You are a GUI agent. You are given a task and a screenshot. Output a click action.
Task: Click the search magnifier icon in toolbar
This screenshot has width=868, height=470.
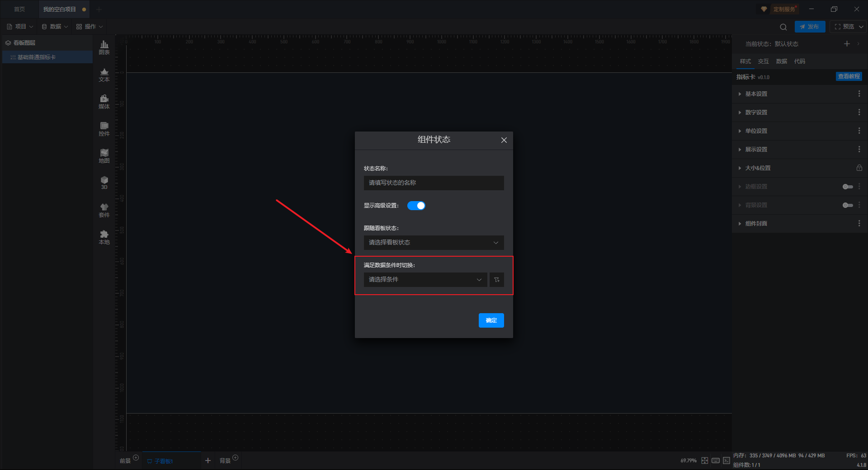tap(783, 27)
